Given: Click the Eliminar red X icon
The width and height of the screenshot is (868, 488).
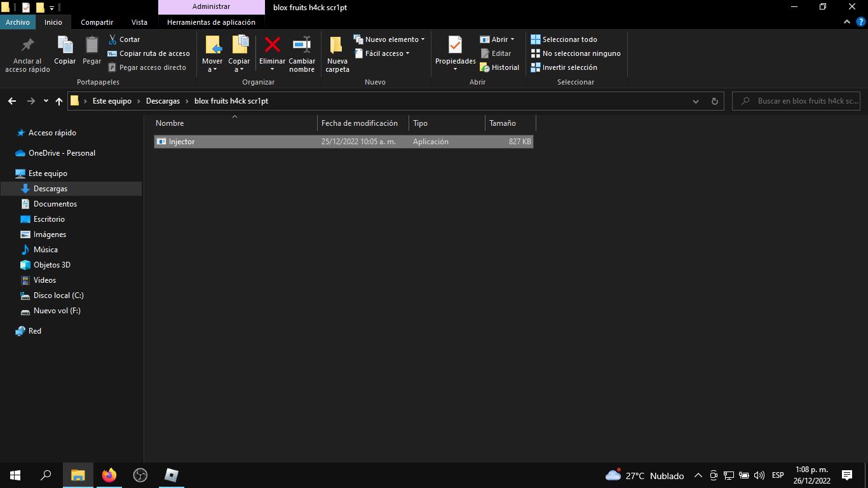Looking at the screenshot, I should tap(272, 45).
